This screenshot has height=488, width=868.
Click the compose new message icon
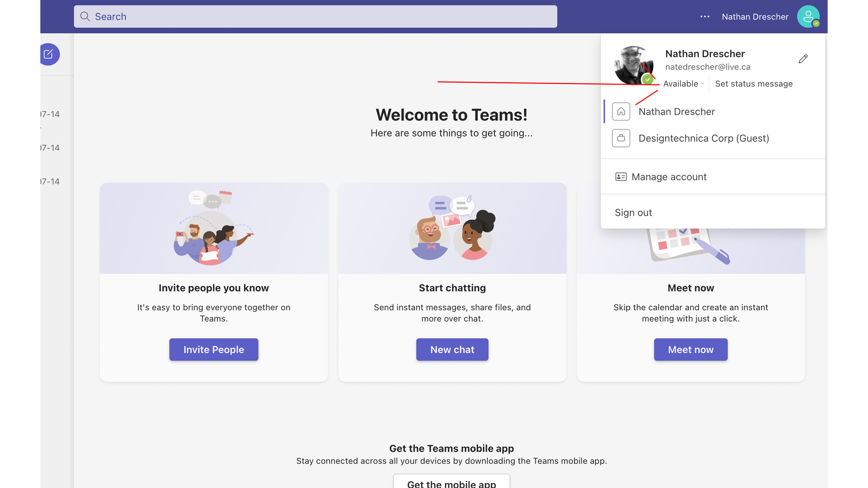tap(49, 54)
